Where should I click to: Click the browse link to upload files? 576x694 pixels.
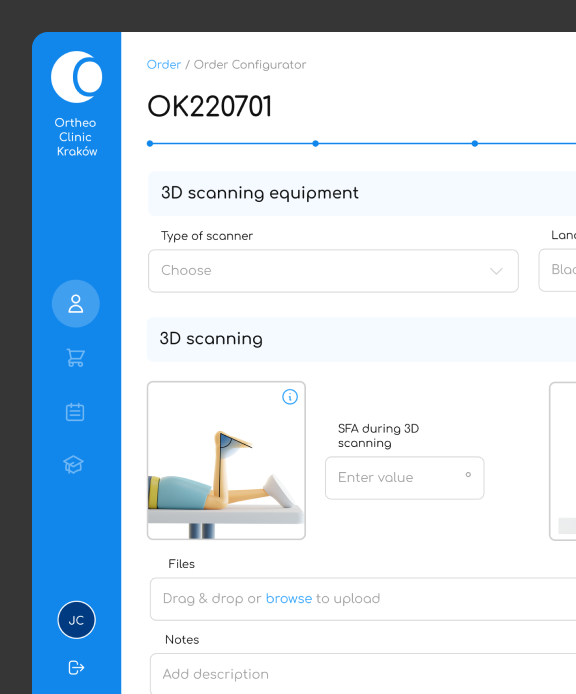tap(289, 598)
